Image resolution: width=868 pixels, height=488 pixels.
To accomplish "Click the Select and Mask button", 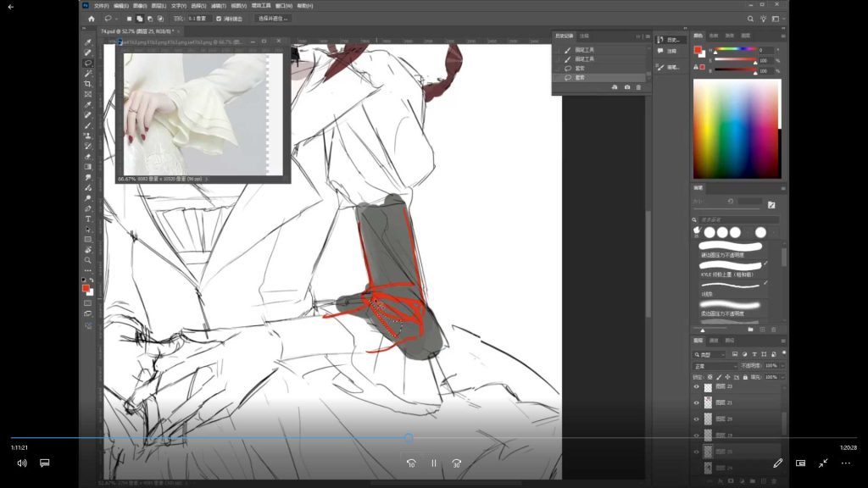I will [x=273, y=19].
